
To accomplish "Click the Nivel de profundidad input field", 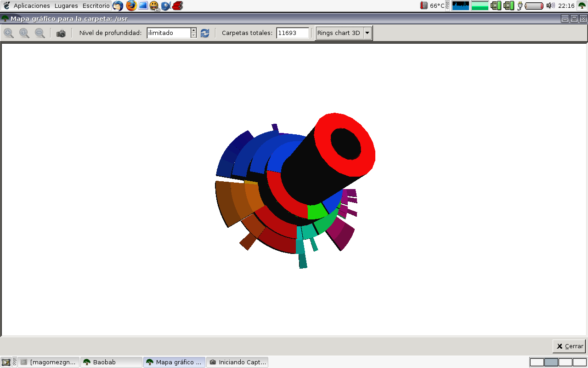I will pyautogui.click(x=169, y=33).
